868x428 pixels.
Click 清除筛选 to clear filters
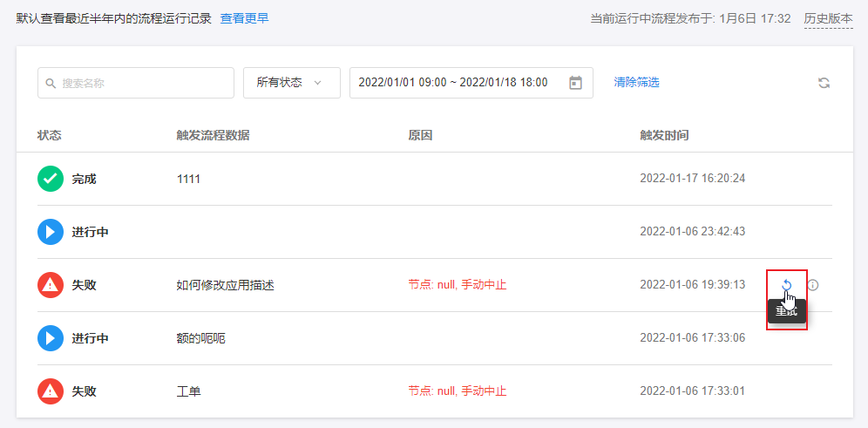636,83
